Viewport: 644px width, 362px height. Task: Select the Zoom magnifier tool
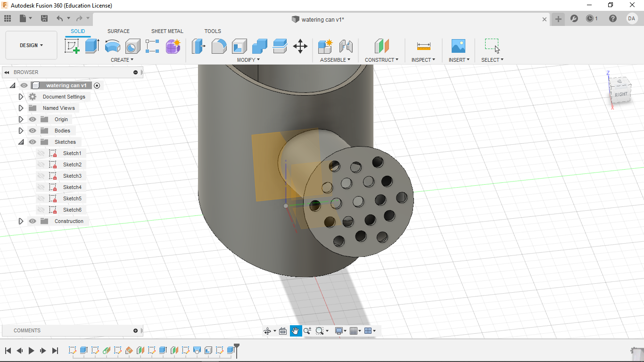tap(307, 331)
